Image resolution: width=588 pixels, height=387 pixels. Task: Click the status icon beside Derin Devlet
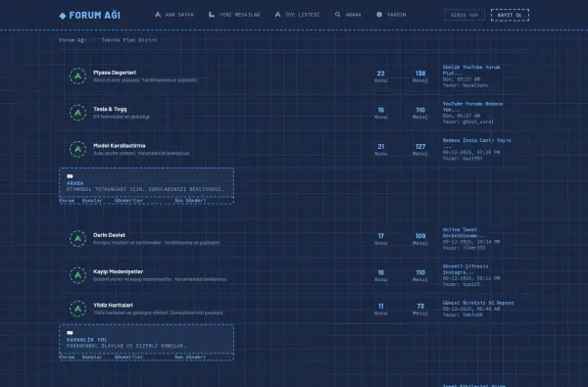(x=78, y=238)
